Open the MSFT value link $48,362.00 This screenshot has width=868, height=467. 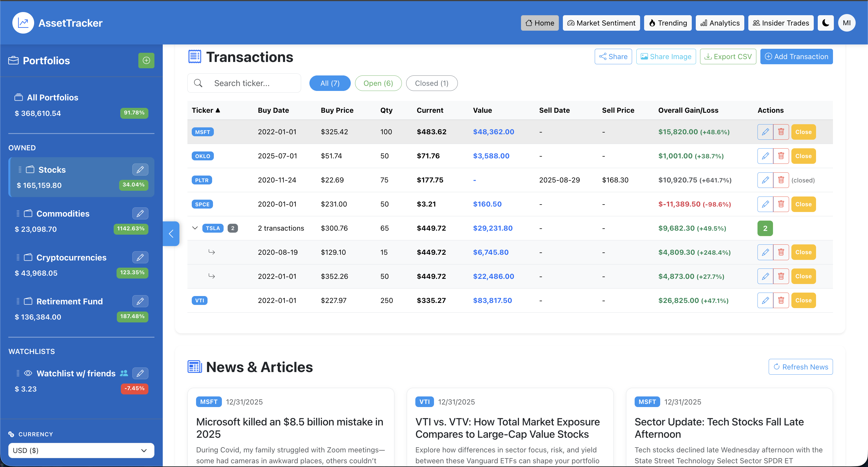(493, 132)
